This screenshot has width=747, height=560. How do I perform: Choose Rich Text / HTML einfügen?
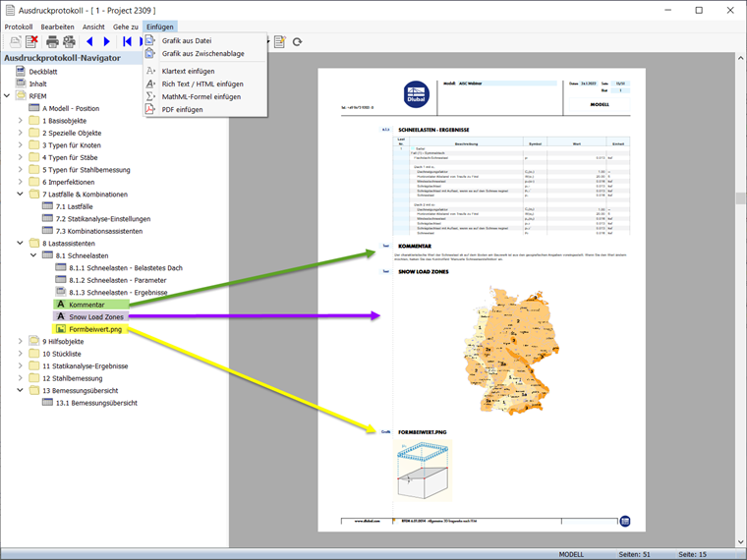tap(202, 84)
